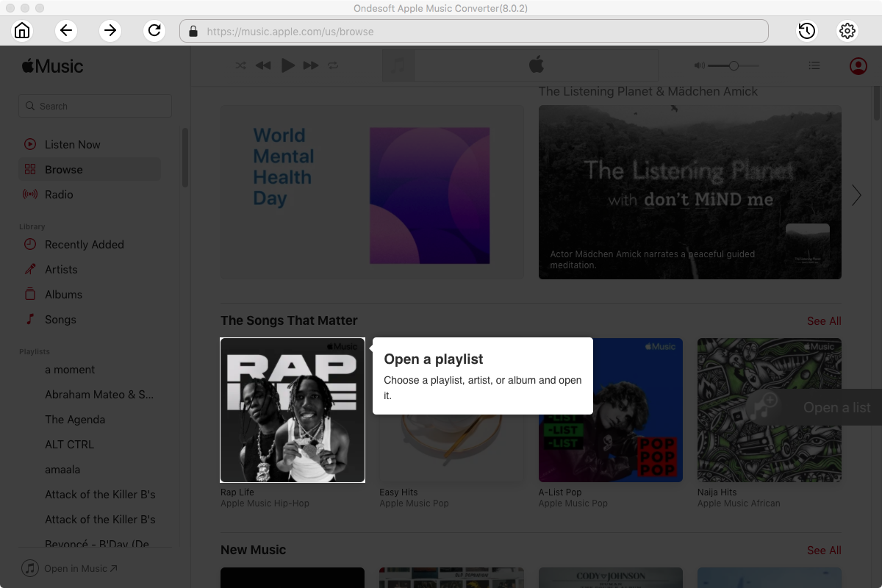Image resolution: width=882 pixels, height=588 pixels.
Task: Click Apple Music African subtitle link
Action: pos(739,503)
